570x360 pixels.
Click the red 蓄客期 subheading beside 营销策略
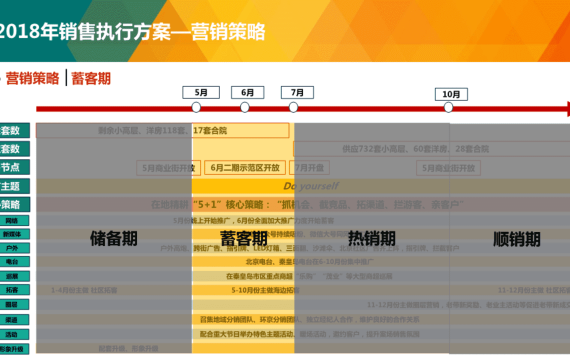pyautogui.click(x=91, y=78)
